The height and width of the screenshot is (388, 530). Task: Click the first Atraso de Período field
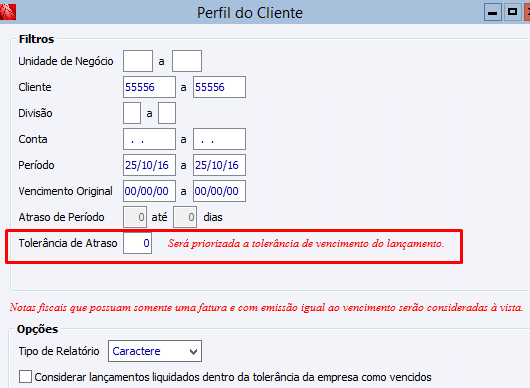click(x=135, y=217)
